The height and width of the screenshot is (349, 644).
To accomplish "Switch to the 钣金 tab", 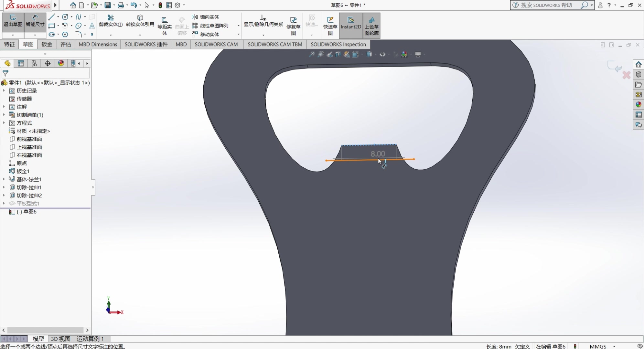I will (x=47, y=44).
